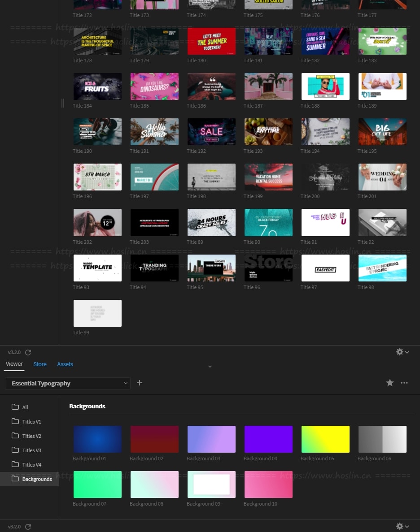Select the Backgrounds folder in sidebar
The height and width of the screenshot is (532, 420).
tap(37, 479)
